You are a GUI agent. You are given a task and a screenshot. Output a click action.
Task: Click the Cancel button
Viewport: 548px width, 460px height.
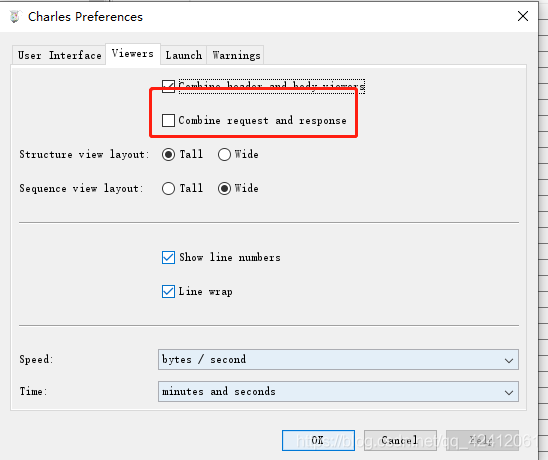click(400, 440)
